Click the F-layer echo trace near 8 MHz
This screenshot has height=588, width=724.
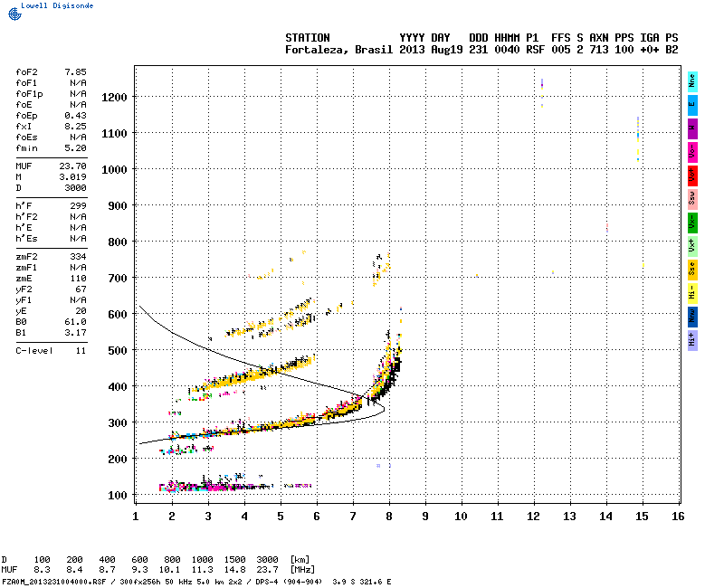click(x=387, y=369)
